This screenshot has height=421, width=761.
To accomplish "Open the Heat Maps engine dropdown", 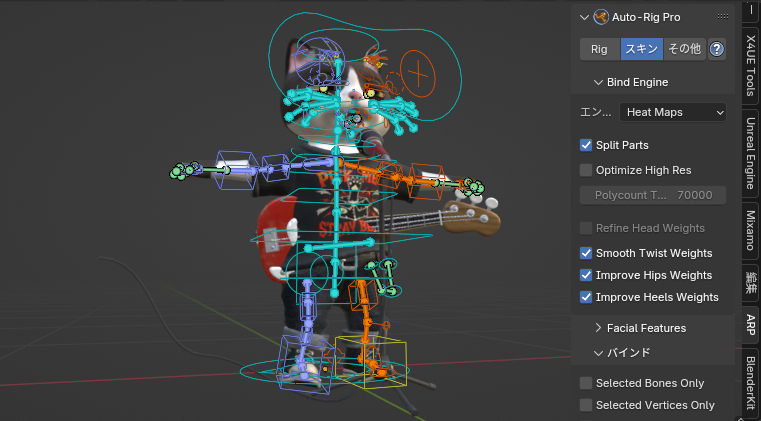I will (x=673, y=113).
